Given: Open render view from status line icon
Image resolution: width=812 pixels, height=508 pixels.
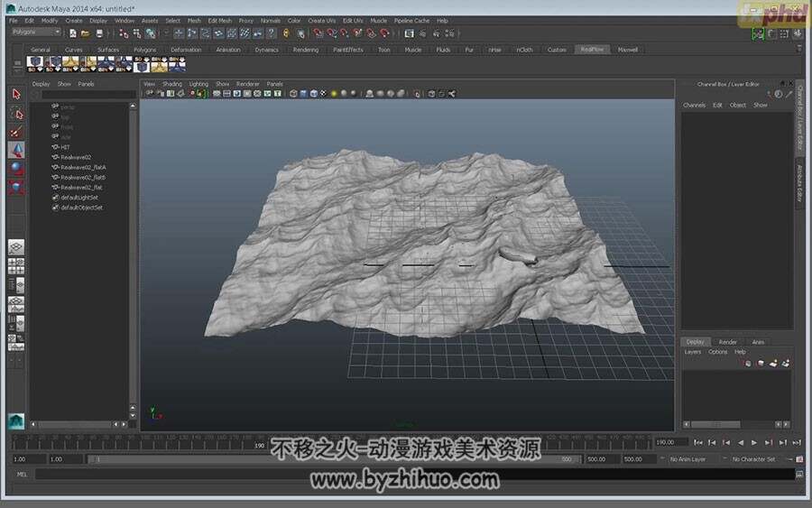Looking at the screenshot, I should pyautogui.click(x=409, y=33).
